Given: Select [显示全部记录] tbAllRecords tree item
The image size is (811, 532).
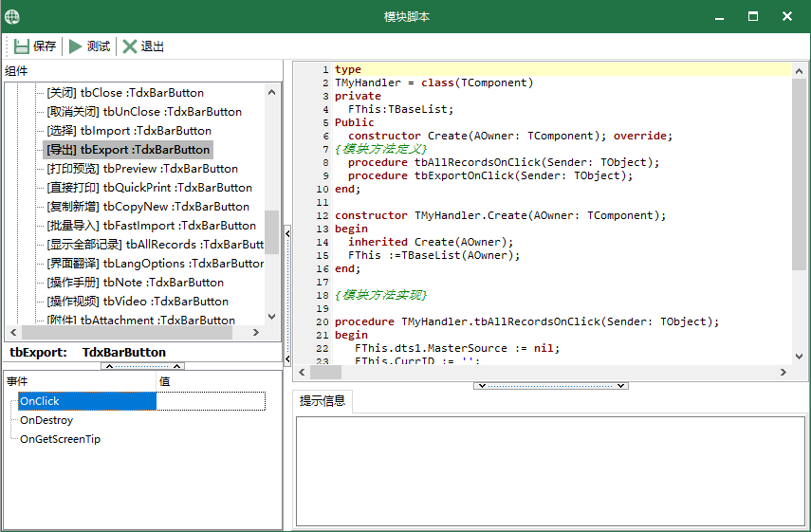Looking at the screenshot, I should (x=156, y=245).
